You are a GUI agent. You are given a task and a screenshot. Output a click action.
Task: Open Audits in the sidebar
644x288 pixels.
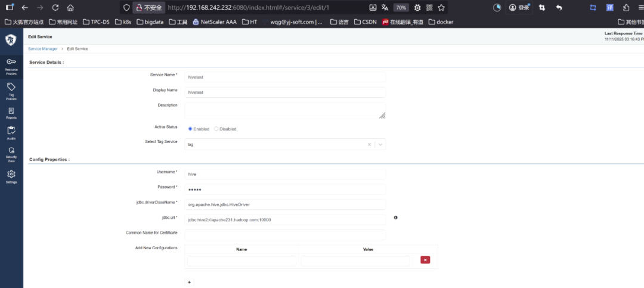click(x=11, y=134)
